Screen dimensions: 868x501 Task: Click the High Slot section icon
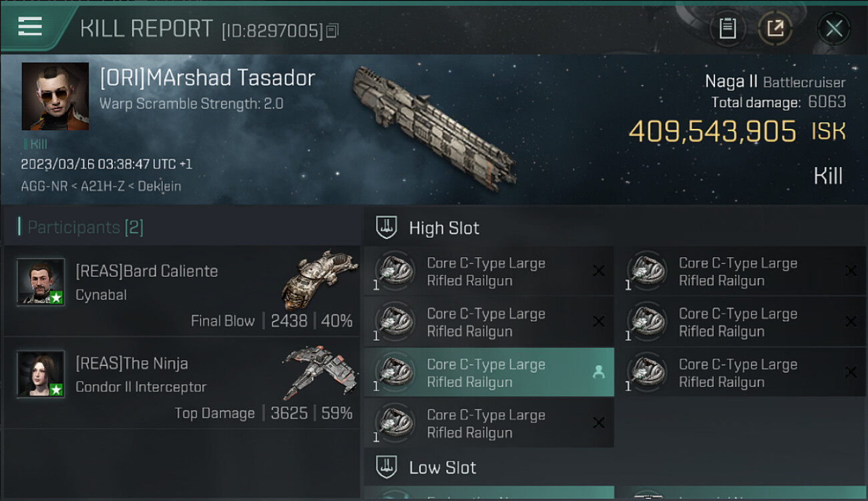point(387,228)
